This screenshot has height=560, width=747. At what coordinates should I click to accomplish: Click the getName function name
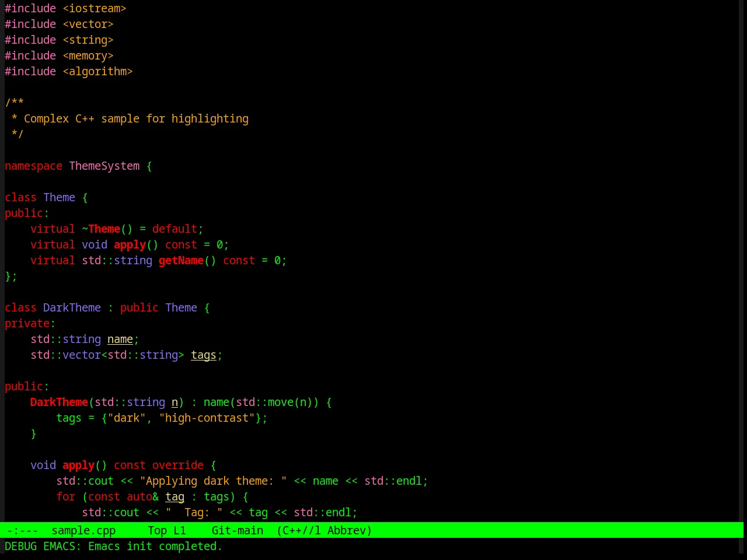181,260
